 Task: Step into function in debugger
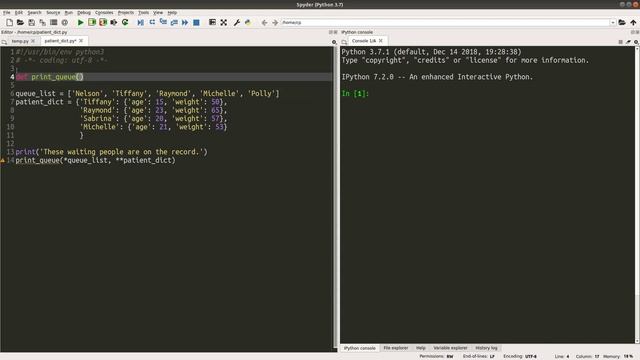[163, 22]
